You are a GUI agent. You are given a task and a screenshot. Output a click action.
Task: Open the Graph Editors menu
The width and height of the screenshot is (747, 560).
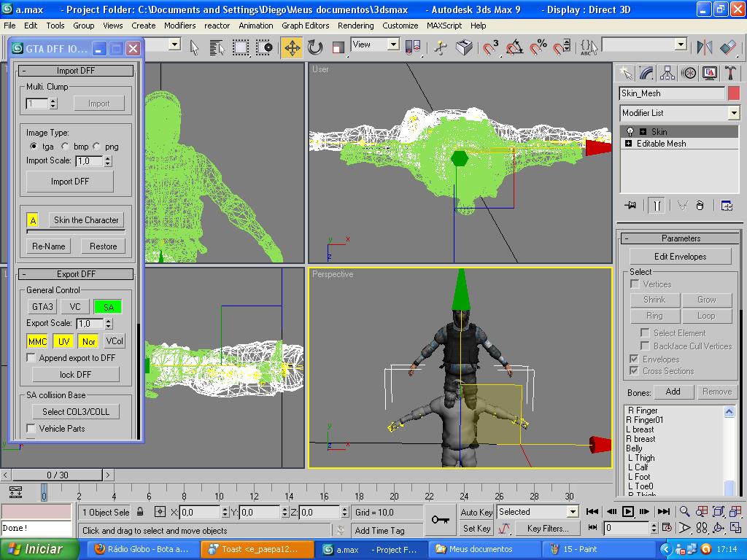point(306,26)
